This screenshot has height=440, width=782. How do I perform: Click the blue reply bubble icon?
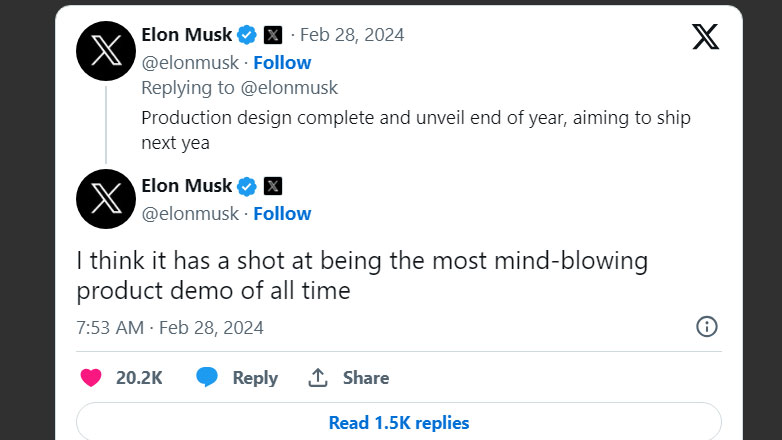(x=207, y=378)
